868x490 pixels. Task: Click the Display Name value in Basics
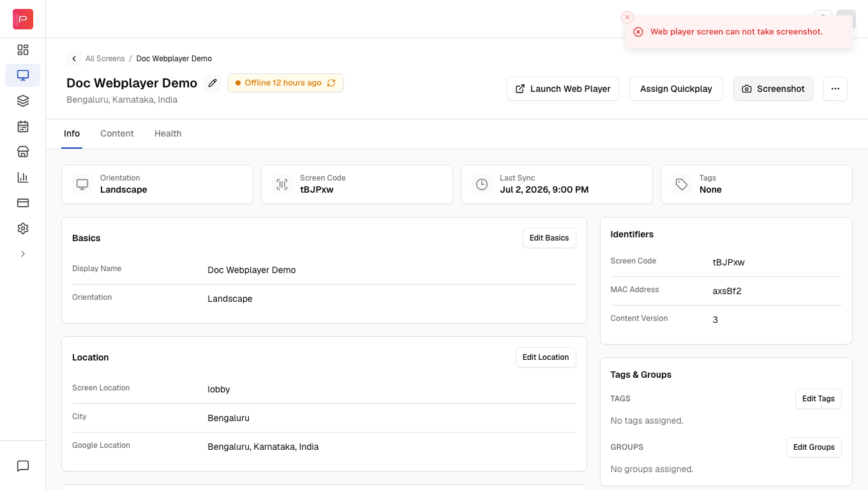251,270
